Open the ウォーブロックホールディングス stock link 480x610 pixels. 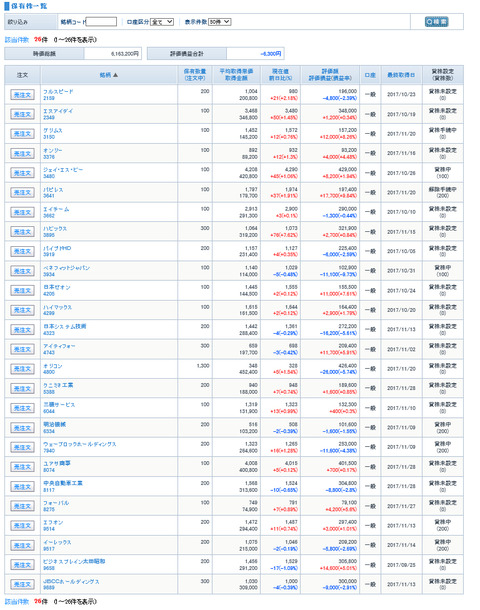pyautogui.click(x=79, y=444)
